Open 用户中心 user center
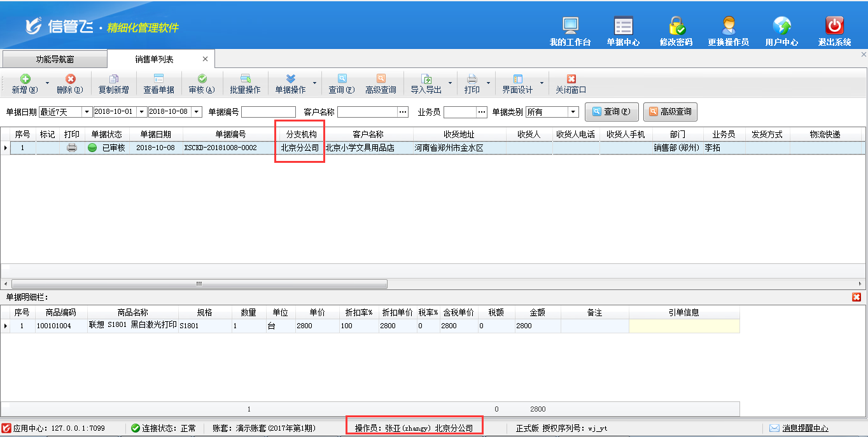The width and height of the screenshot is (868, 437). click(x=781, y=31)
